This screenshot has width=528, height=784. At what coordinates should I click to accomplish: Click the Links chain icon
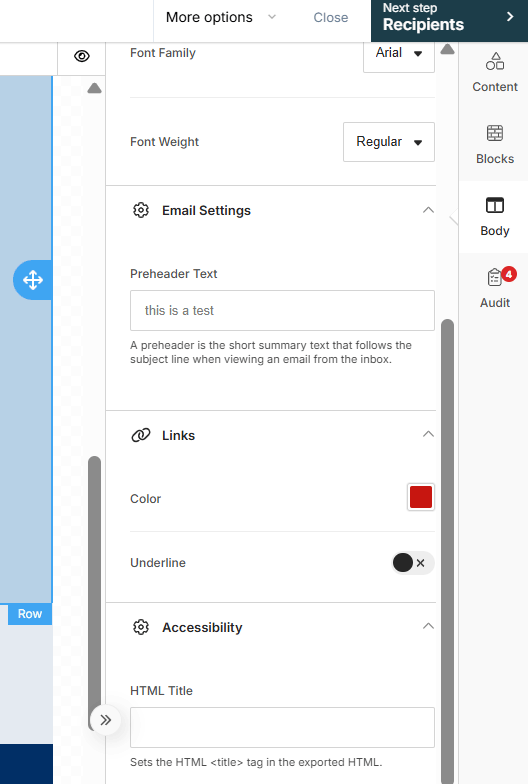point(141,435)
